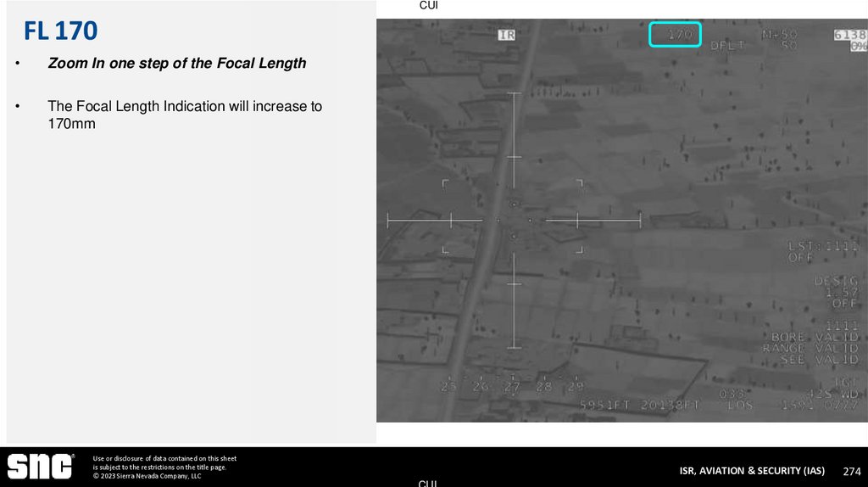Click the 29 mark on the heading tape
868x487 pixels.
coord(576,387)
